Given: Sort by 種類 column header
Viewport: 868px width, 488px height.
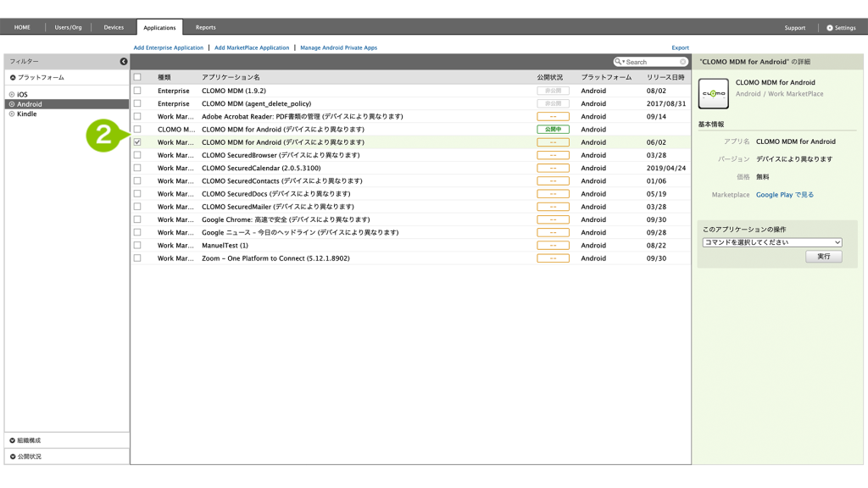Looking at the screenshot, I should (164, 77).
